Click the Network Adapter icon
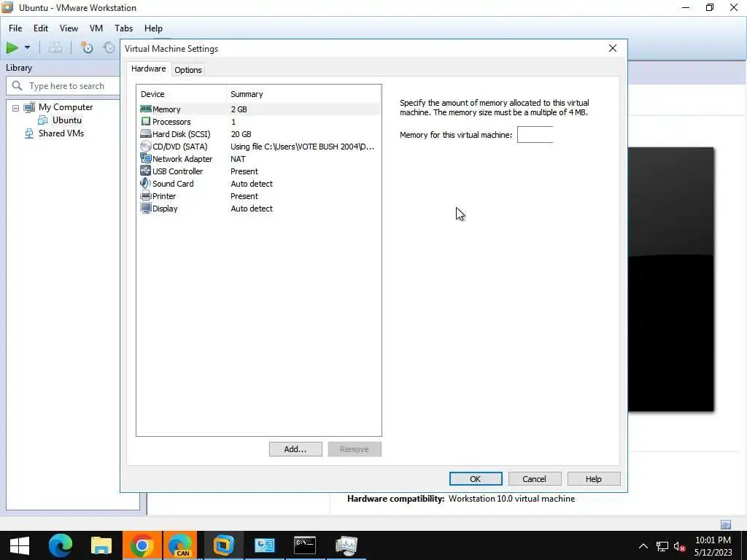The image size is (747, 560). 146,158
